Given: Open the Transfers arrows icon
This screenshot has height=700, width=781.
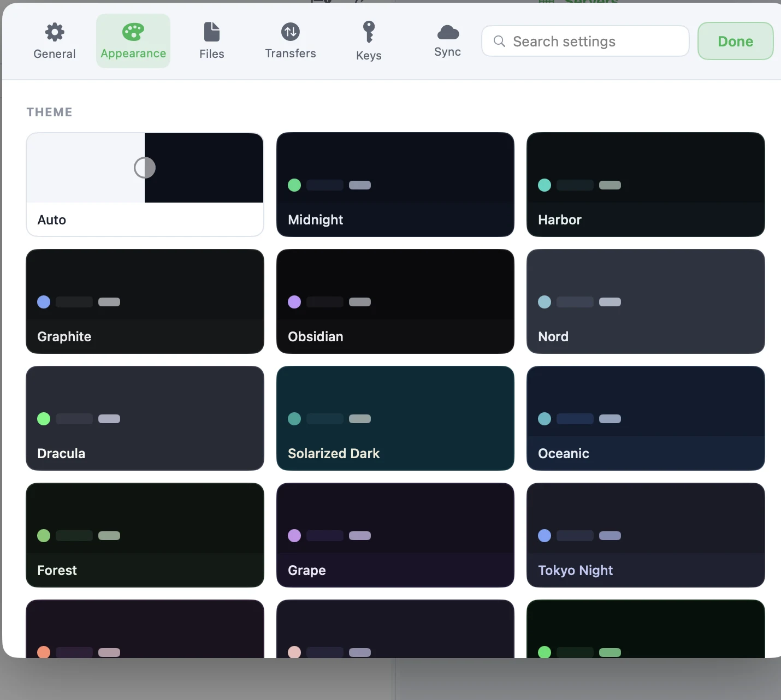Looking at the screenshot, I should coord(291,32).
